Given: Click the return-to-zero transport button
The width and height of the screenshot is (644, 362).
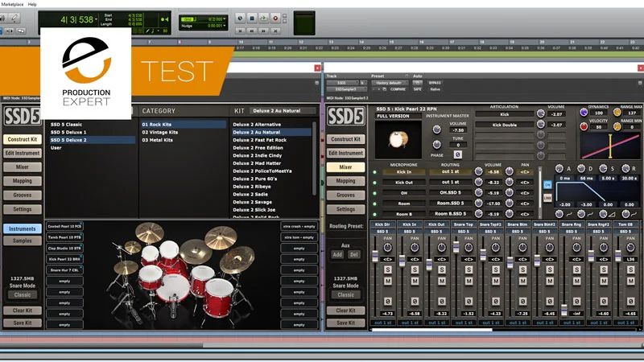Looking at the screenshot, I should pos(240,31).
